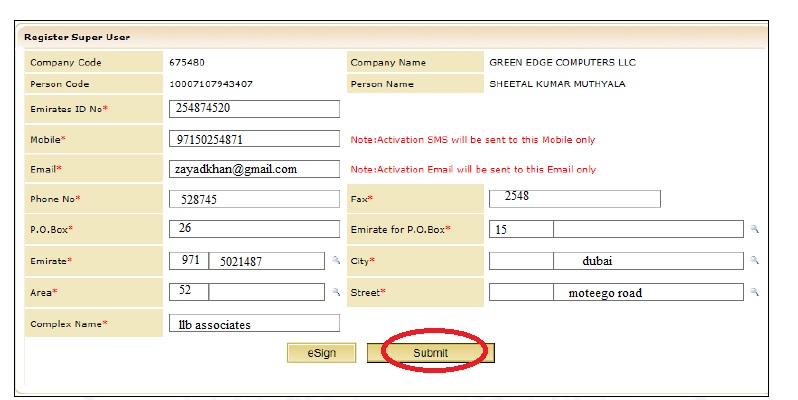
Task: Click the City search magnifier icon
Action: coord(756,261)
